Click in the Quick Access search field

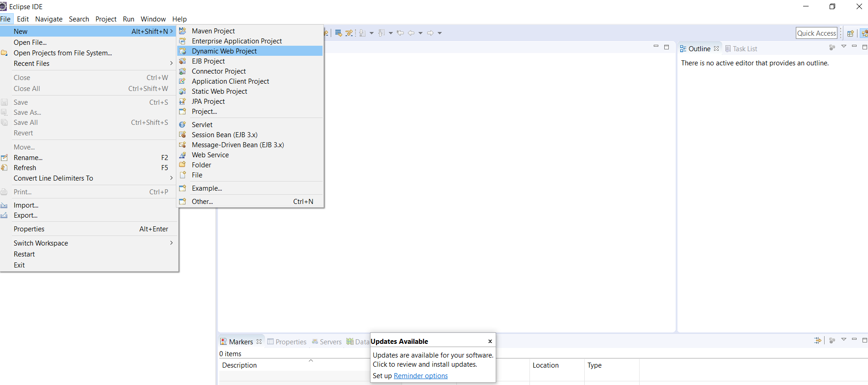tap(816, 33)
